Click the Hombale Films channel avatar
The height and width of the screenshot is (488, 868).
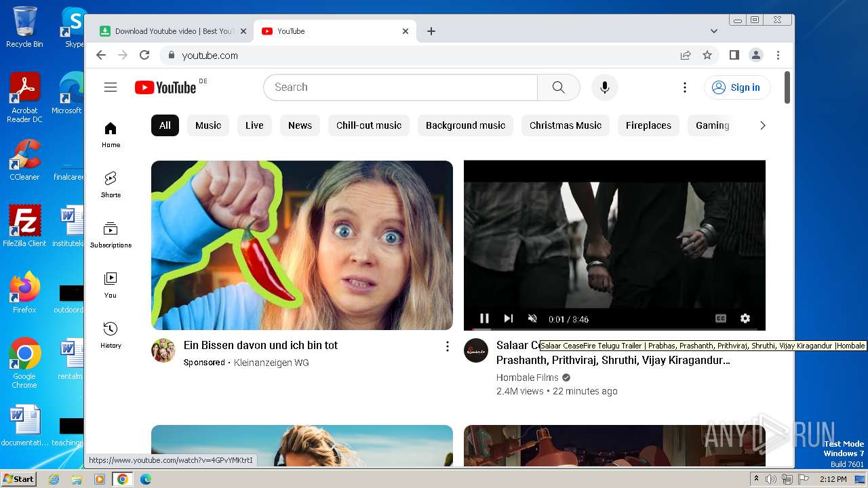[476, 350]
